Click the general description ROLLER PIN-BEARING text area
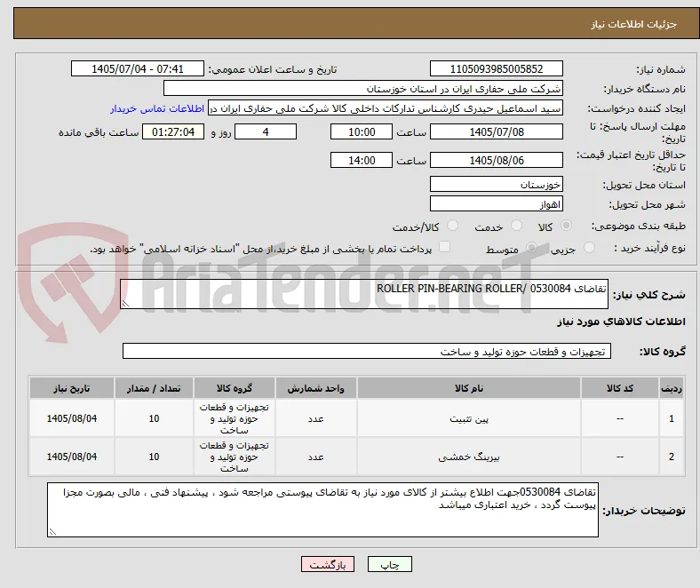Screen dimensions: 700x588 pyautogui.click(x=364, y=294)
